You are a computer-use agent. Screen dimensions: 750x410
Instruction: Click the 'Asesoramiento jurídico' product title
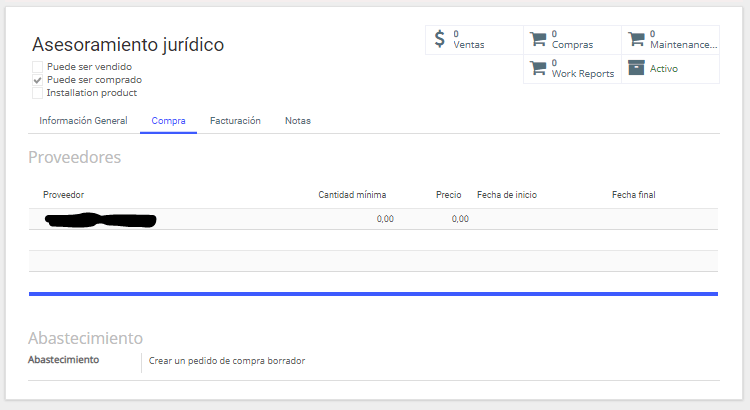128,44
